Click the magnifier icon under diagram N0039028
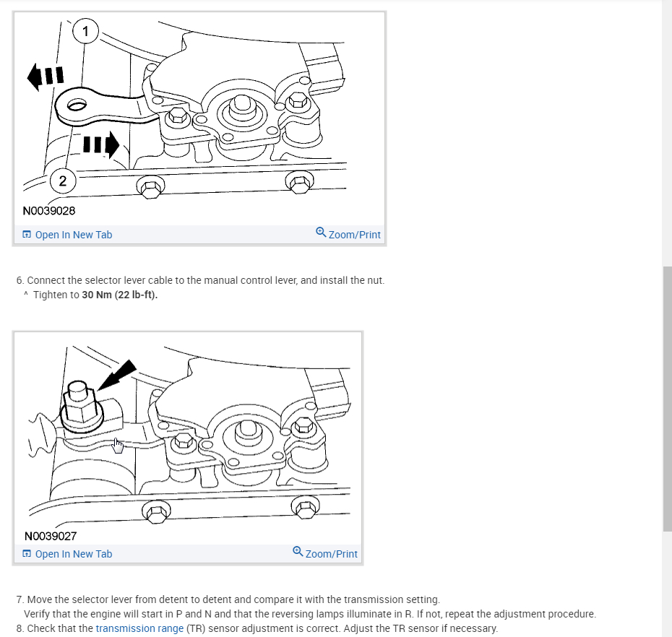 [x=321, y=232]
